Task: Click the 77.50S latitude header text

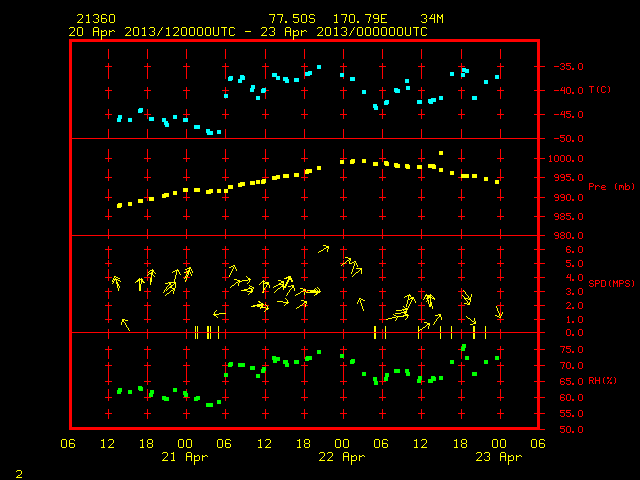Action: [292, 19]
